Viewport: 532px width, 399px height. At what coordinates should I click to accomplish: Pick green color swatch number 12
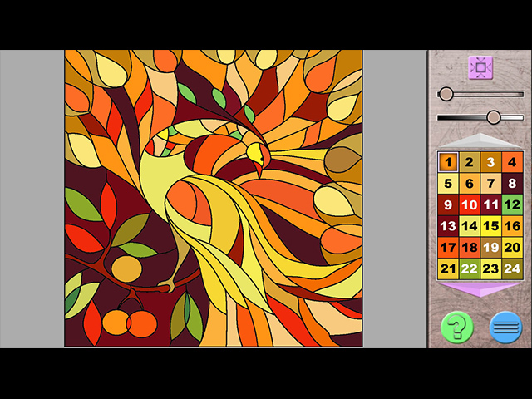coord(512,205)
